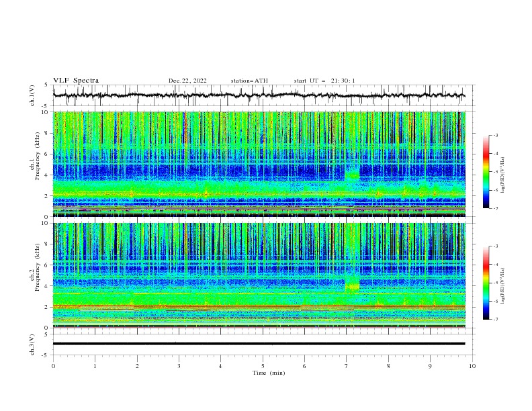
Task: Click the ch.2 "Frequency (kHz)" axis label
Action: point(37,267)
